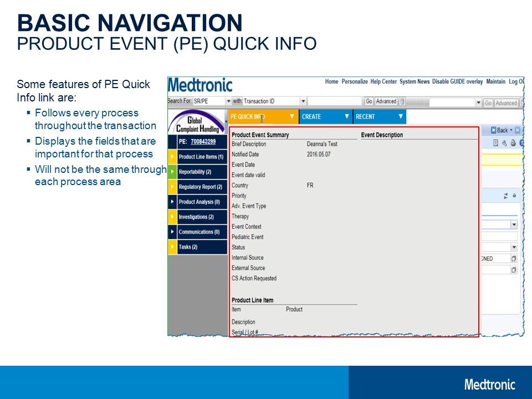Click the yellow arrow beside Product Line Items
This screenshot has width=532, height=399.
click(172, 157)
